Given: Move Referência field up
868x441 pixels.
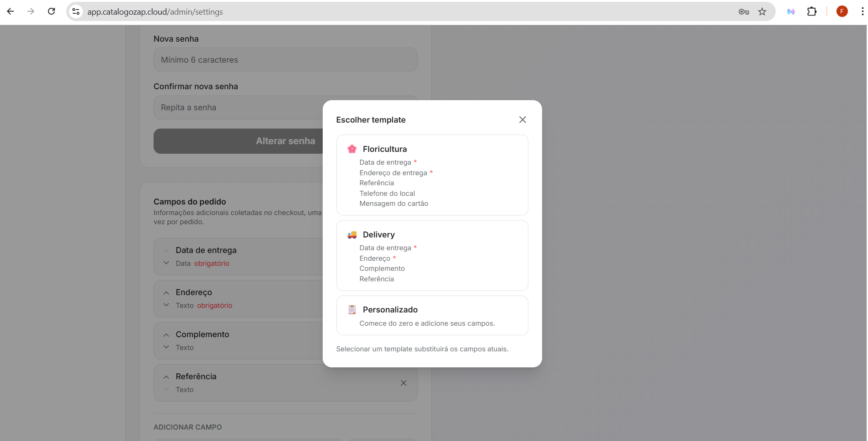Looking at the screenshot, I should [166, 377].
